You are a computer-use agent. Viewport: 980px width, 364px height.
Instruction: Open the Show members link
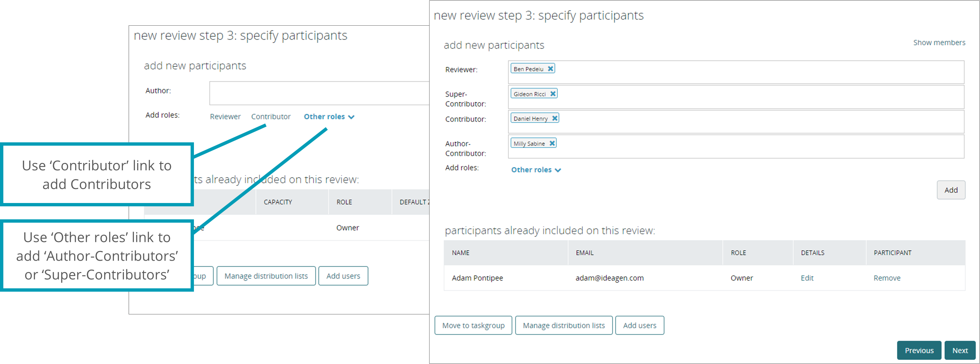[x=939, y=43]
